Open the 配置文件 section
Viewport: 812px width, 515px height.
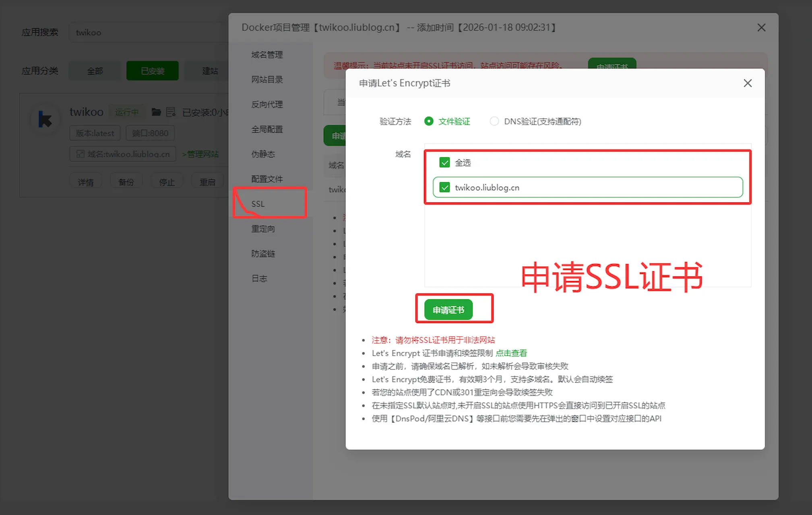[x=267, y=179]
